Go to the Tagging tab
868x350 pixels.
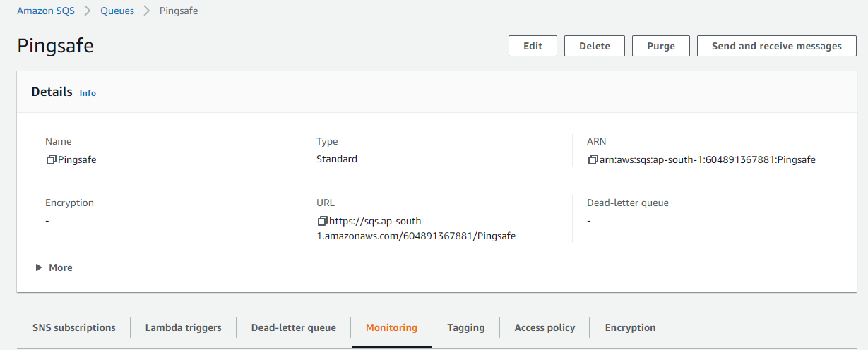pos(465,327)
